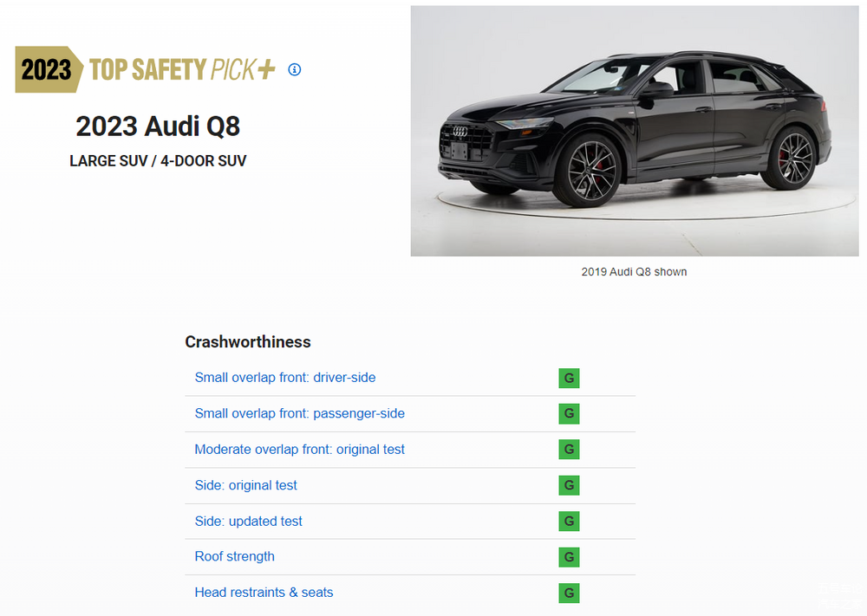The width and height of the screenshot is (867, 616).
Task: Click the G badge for Side: updated test
Action: point(569,522)
